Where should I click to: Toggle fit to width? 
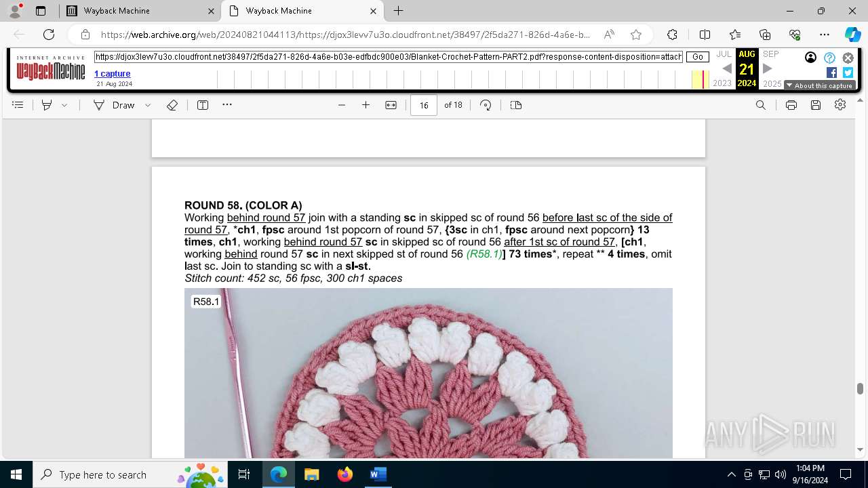[391, 105]
